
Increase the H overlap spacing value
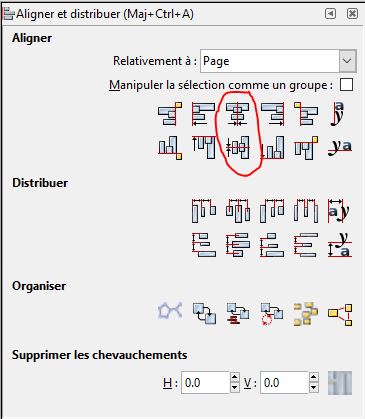pos(235,378)
